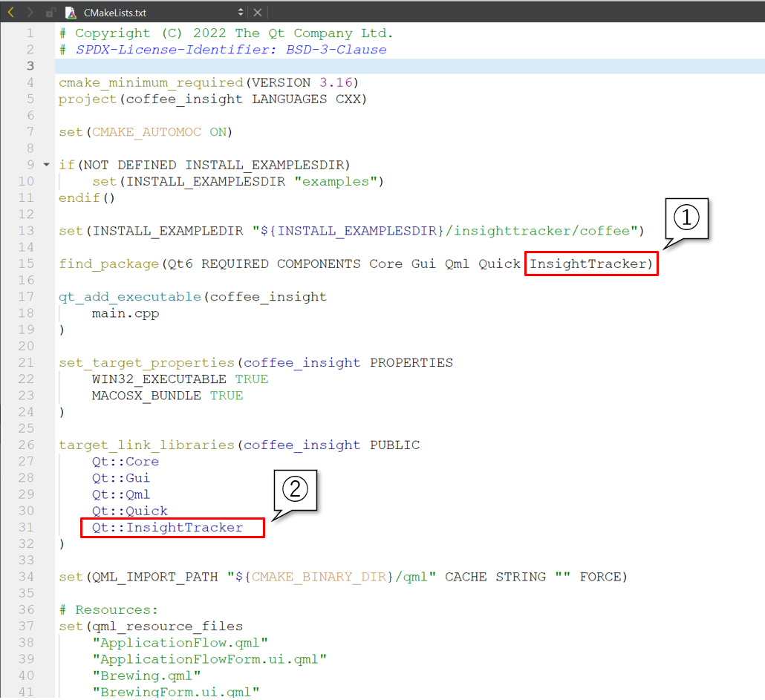
Task: Click qt_add_executable on line 17
Action: [x=129, y=297]
